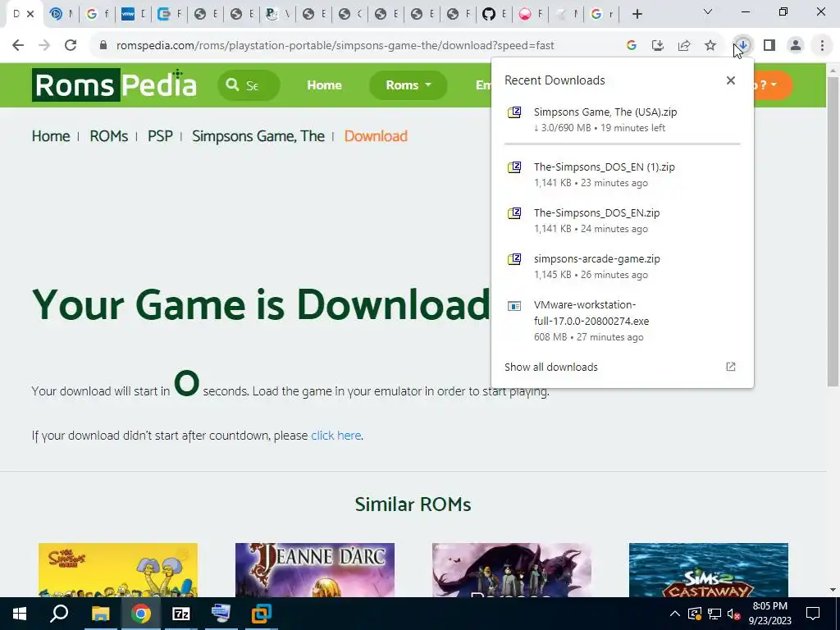Image resolution: width=840 pixels, height=630 pixels.
Task: Open simpsons-arcade-game.zip download entry
Action: (x=622, y=267)
